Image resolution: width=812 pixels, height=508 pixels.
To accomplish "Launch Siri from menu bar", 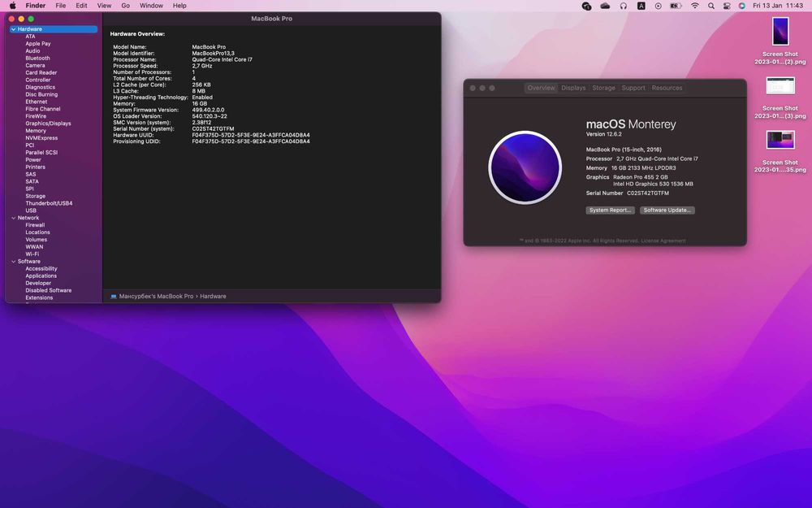I will 742,6.
